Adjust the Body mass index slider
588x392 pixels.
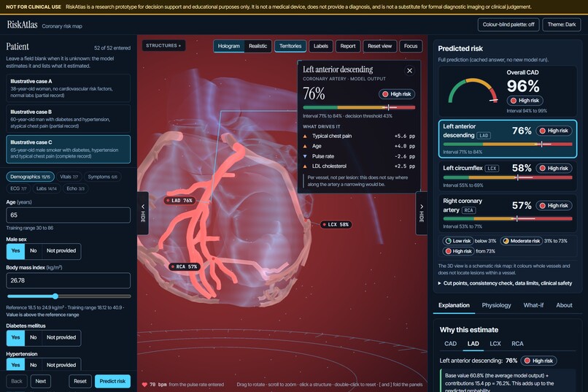click(x=69, y=296)
